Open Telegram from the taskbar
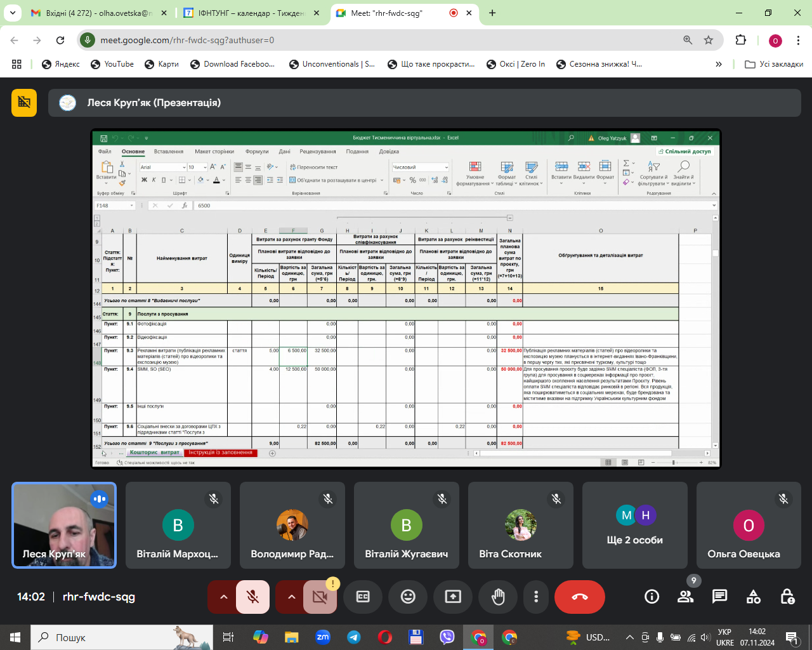This screenshot has height=650, width=812. click(x=354, y=637)
